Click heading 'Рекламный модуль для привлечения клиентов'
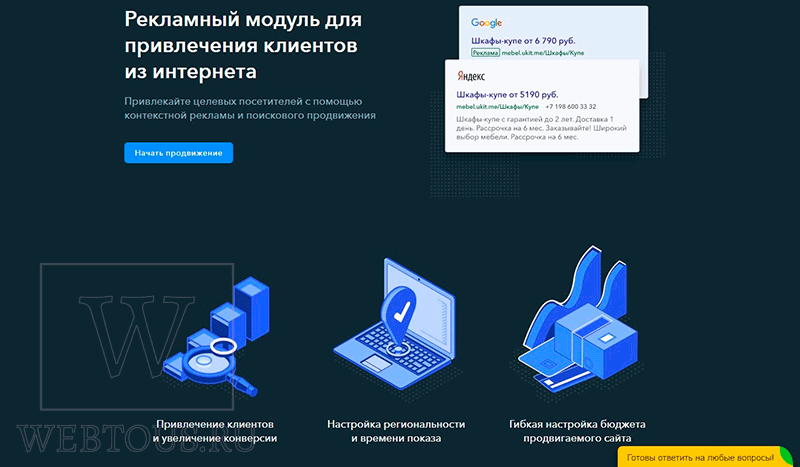800x467 pixels. 243,45
